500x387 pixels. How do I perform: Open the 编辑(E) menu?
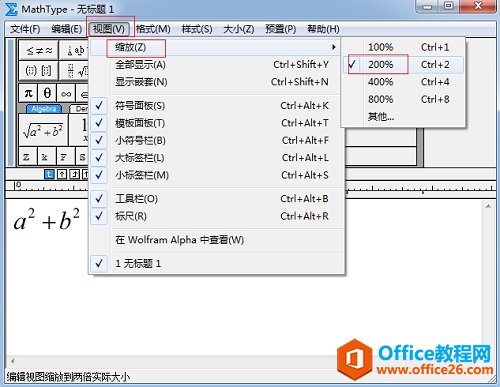coord(66,29)
